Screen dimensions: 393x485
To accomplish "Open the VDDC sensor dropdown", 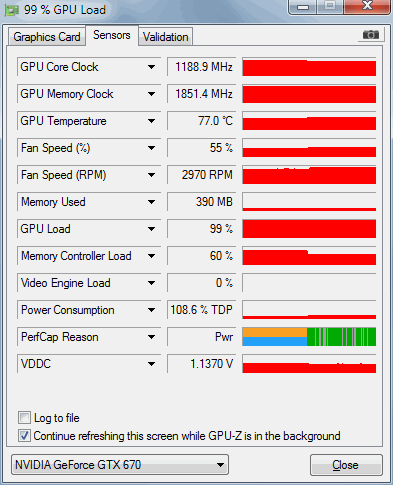I will [x=151, y=364].
